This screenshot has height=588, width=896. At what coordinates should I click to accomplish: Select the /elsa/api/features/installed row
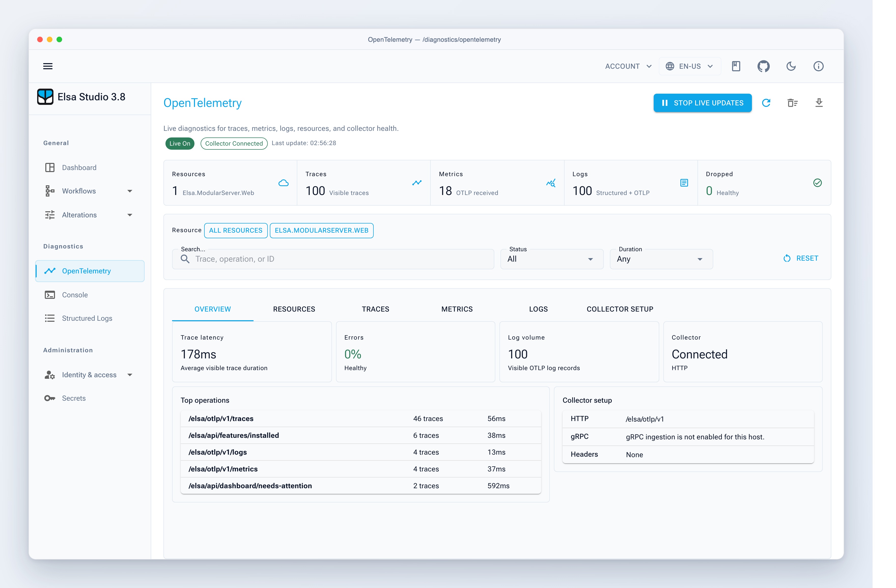pos(361,436)
